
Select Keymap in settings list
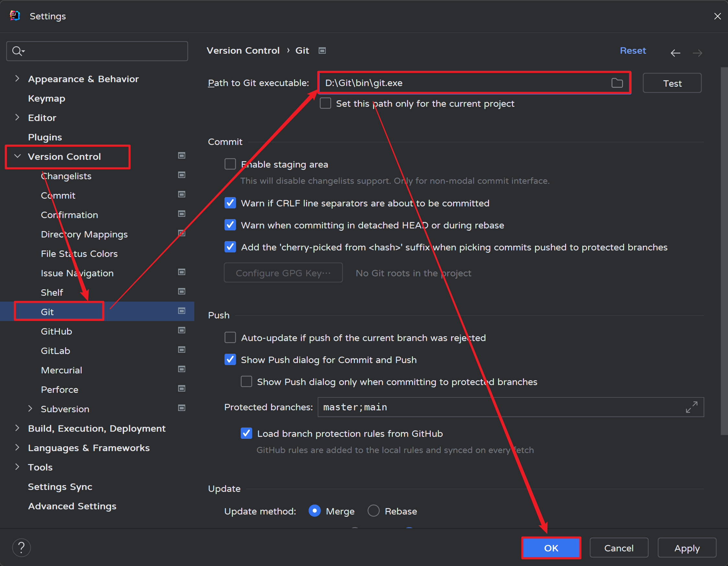coord(47,98)
